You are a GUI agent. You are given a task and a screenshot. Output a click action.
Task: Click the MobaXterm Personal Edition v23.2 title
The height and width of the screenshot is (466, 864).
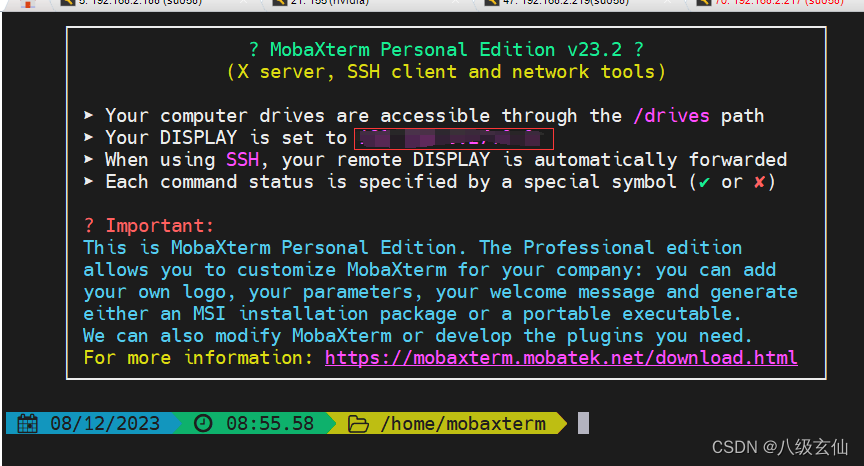(x=446, y=50)
